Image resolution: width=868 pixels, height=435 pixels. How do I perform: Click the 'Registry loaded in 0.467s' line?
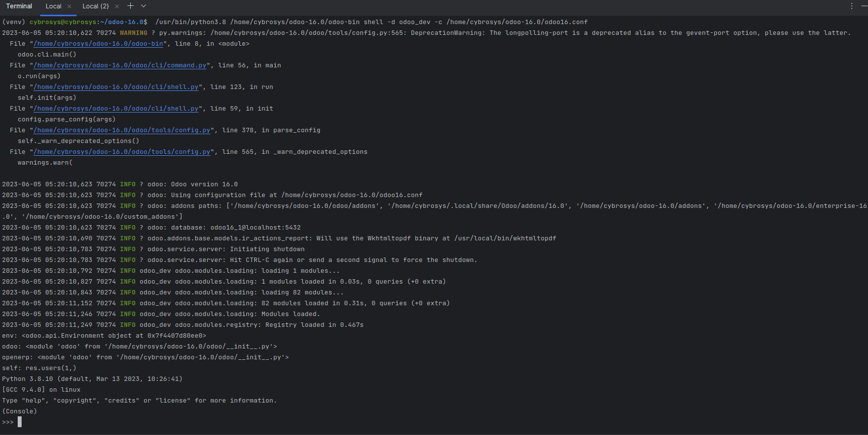183,325
